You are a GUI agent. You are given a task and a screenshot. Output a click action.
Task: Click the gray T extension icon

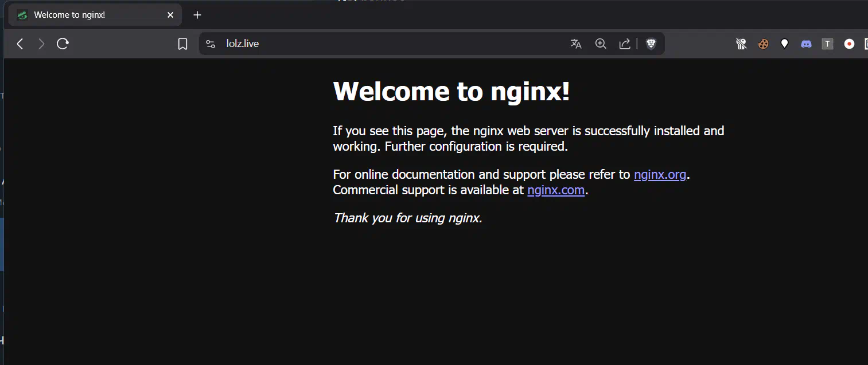click(827, 44)
